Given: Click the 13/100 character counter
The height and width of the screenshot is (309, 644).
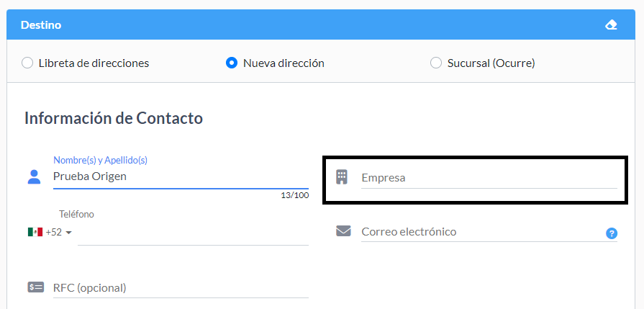Looking at the screenshot, I should tap(295, 195).
